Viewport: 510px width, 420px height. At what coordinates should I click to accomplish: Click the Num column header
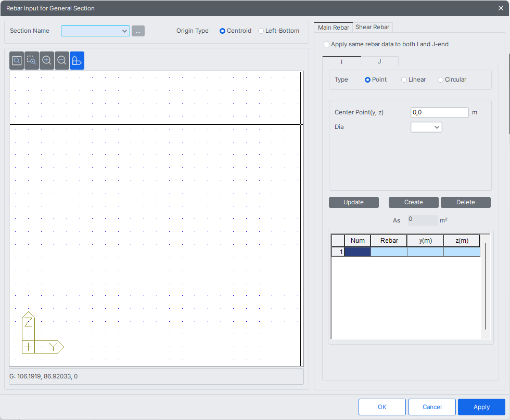click(x=358, y=241)
